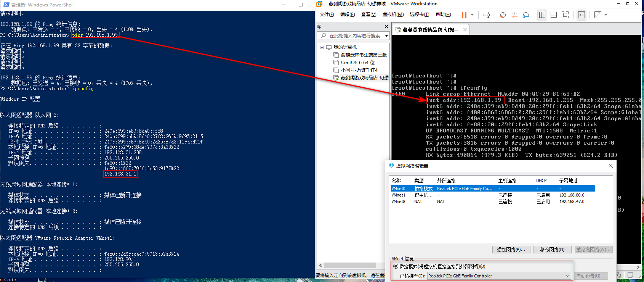
Task: Click the pause/suspend VM toolbar icon
Action: [x=464, y=15]
